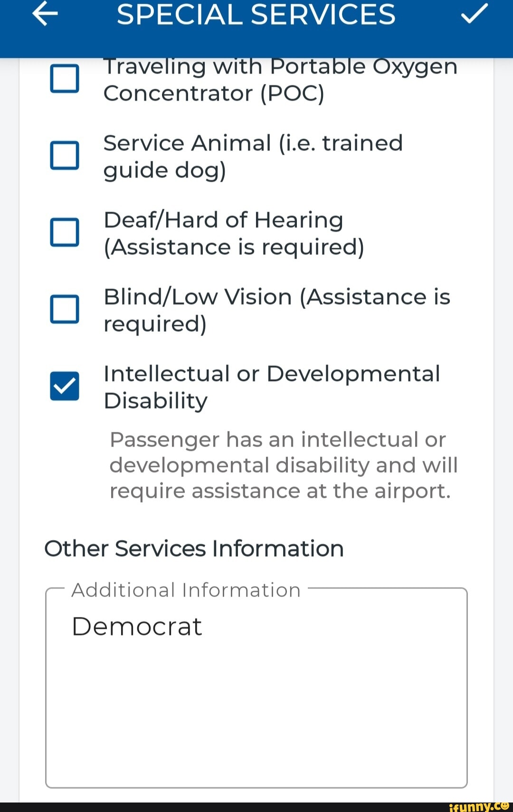Tap the Traveling with Portable Oxygen Concentrator label
The width and height of the screenshot is (513, 812).
pyautogui.click(x=280, y=80)
